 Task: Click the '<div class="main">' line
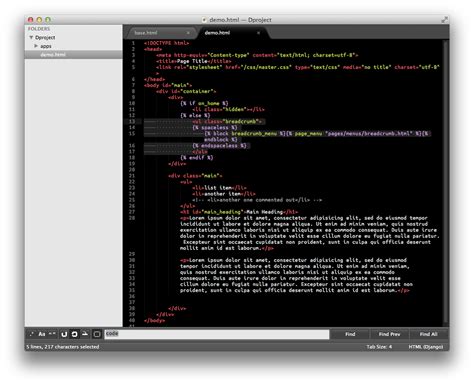tap(195, 176)
